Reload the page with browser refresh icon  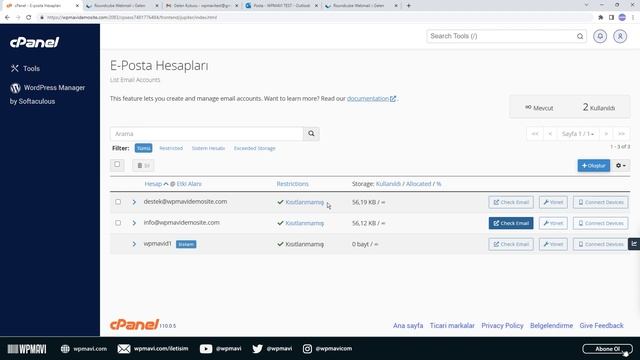tap(29, 18)
